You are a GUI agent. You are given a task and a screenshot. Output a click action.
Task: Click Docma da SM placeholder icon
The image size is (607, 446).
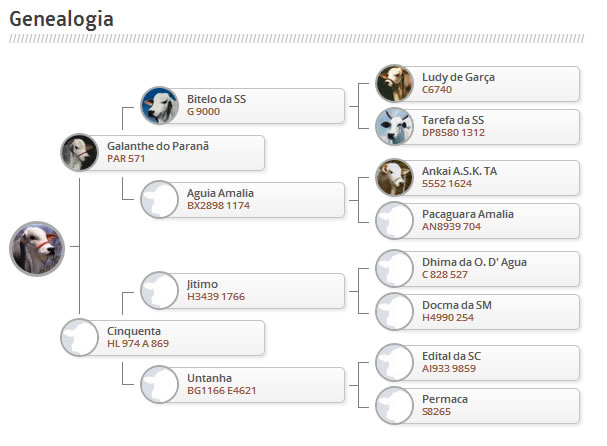pos(395,311)
